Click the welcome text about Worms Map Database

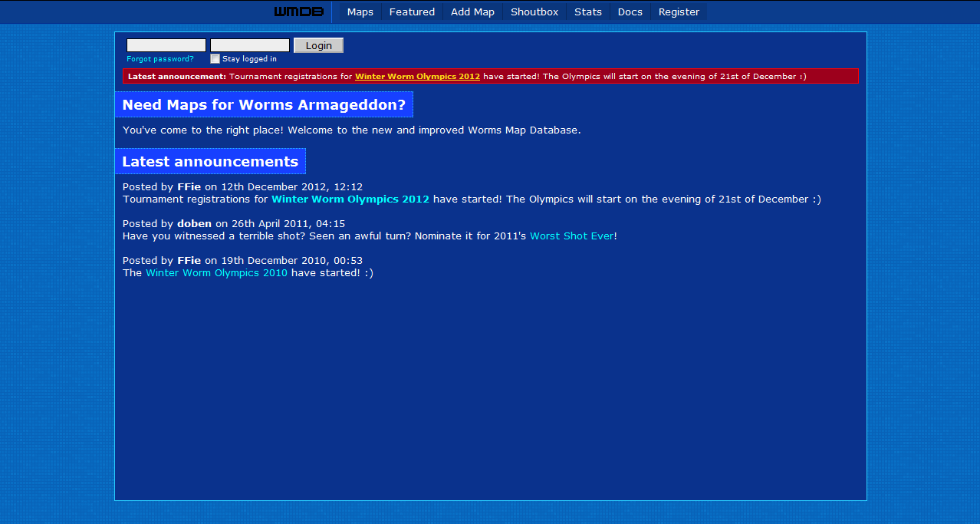(352, 130)
